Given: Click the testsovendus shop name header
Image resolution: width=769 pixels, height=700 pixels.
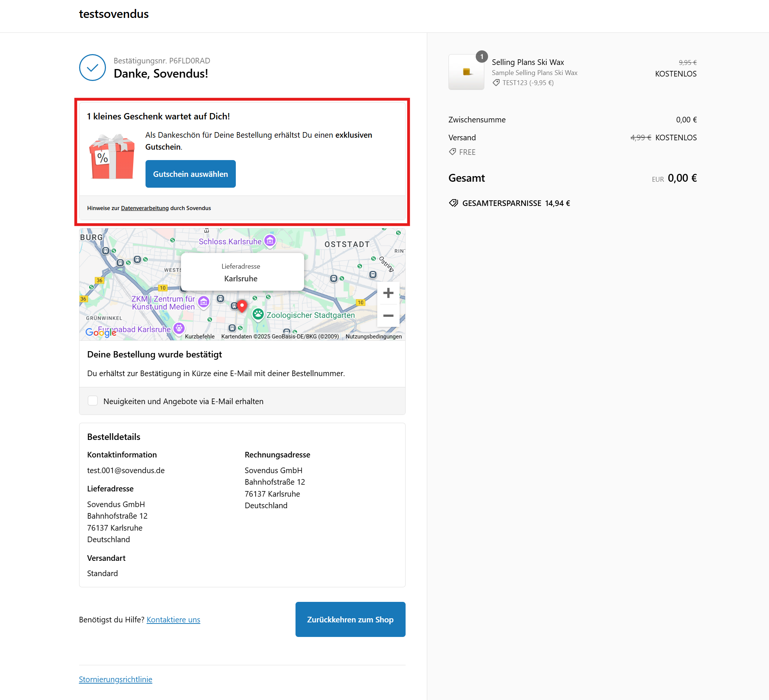Looking at the screenshot, I should pos(114,14).
